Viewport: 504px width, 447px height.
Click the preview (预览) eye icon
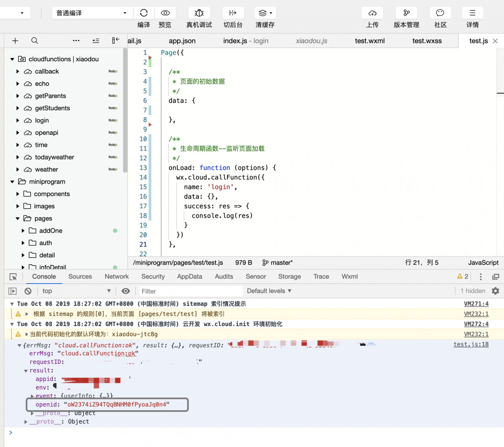165,13
